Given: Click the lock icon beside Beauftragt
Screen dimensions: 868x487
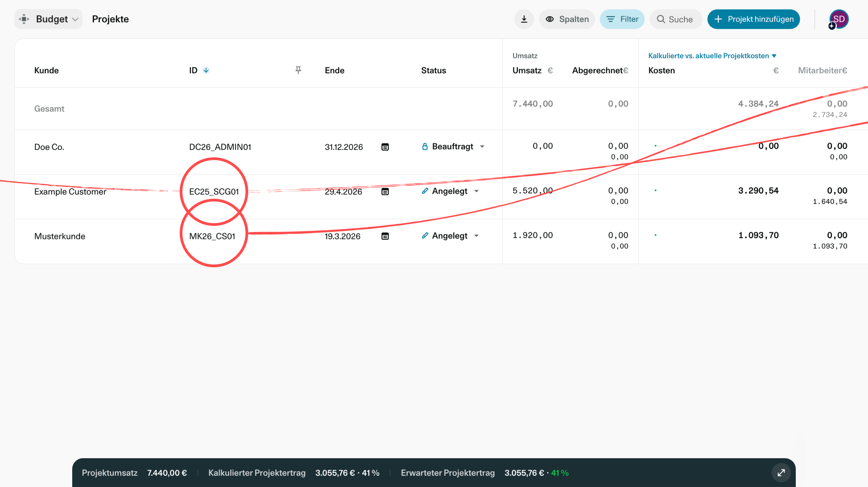Looking at the screenshot, I should pyautogui.click(x=425, y=147).
